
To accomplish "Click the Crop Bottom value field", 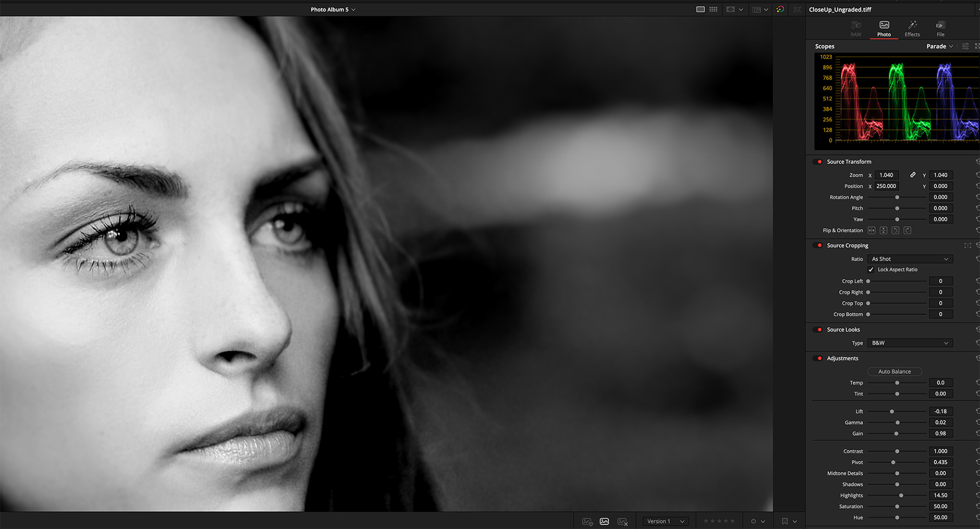I will tap(941, 315).
